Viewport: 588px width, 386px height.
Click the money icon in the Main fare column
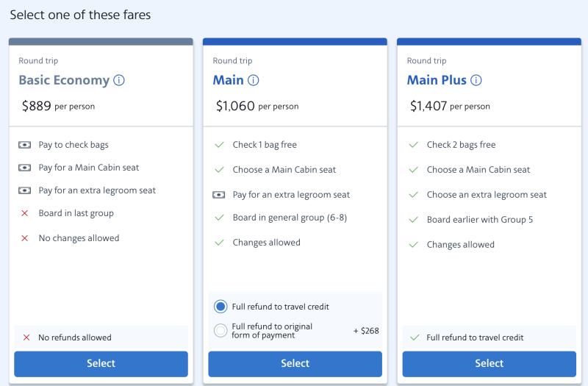click(219, 195)
